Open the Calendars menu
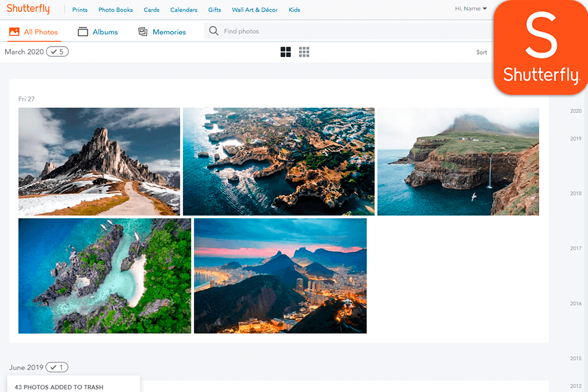 [184, 10]
